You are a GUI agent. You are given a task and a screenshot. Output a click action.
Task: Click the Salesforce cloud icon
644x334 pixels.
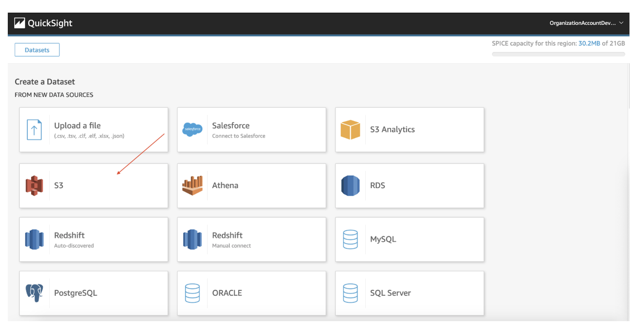click(192, 129)
